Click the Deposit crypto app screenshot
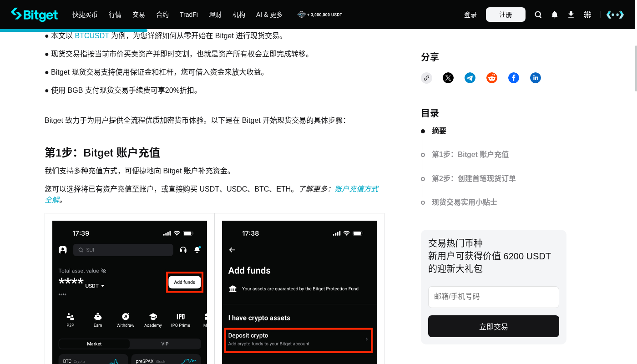This screenshot has height=364, width=637. (x=299, y=292)
